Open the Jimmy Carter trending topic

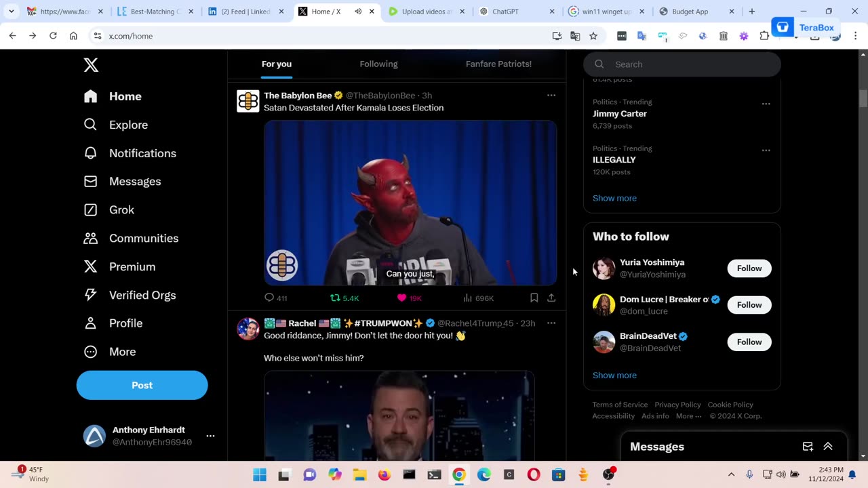[x=619, y=114]
